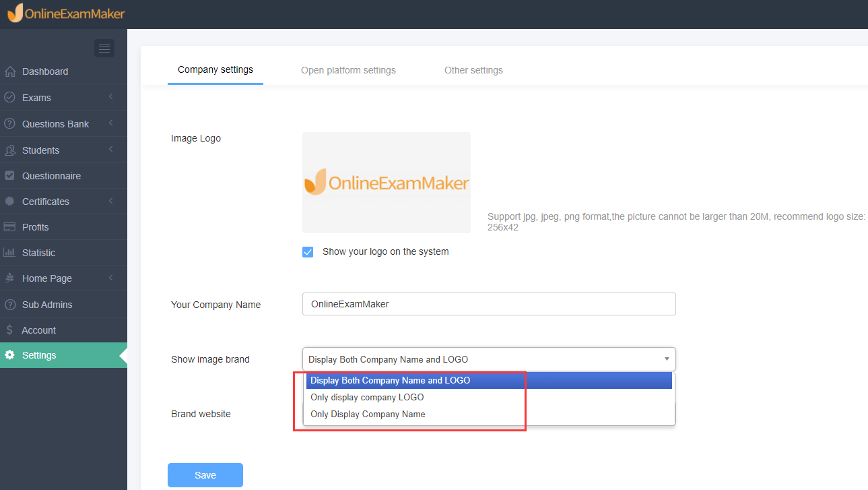This screenshot has height=490, width=868.
Task: Click the Statistic bar chart icon
Action: (9, 253)
